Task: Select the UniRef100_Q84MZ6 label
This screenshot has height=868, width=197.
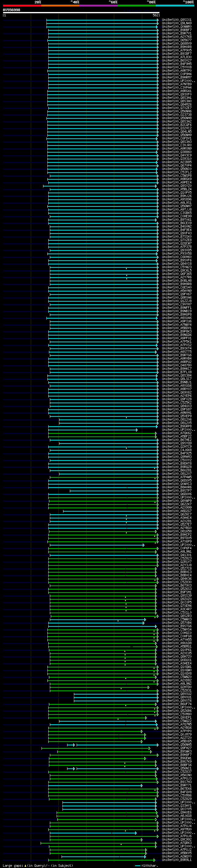Action: [x=176, y=104]
